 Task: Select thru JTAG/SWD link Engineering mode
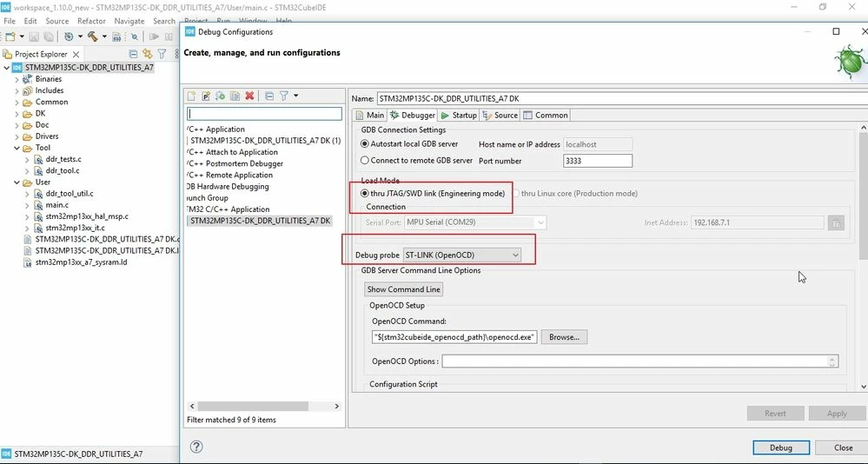[433, 193]
